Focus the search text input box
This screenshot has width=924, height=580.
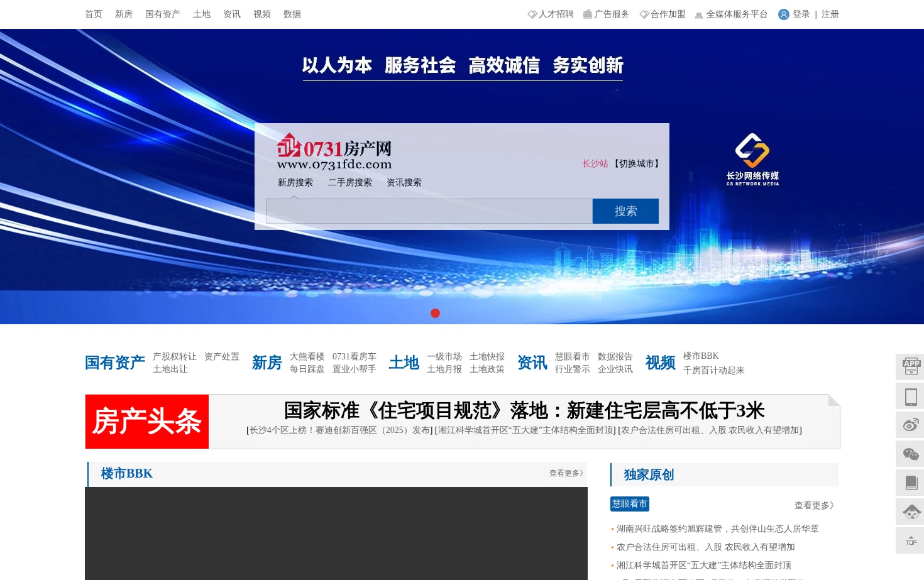[429, 211]
